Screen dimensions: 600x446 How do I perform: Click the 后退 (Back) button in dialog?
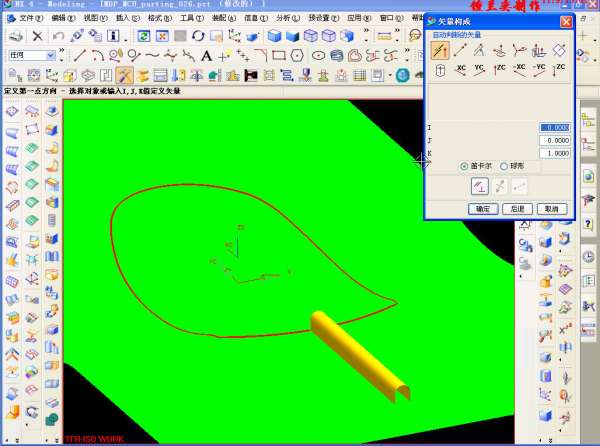[x=517, y=209]
